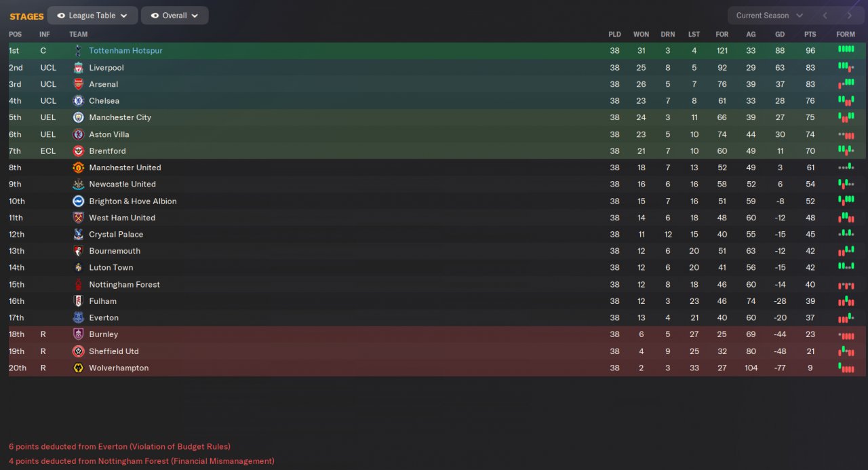Screen dimensions: 868x470
Task: Click the Arsenal club badge icon
Action: pyautogui.click(x=78, y=84)
